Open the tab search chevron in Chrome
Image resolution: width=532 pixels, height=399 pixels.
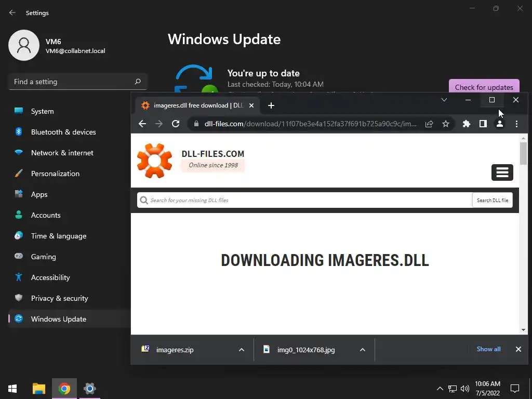pyautogui.click(x=444, y=100)
